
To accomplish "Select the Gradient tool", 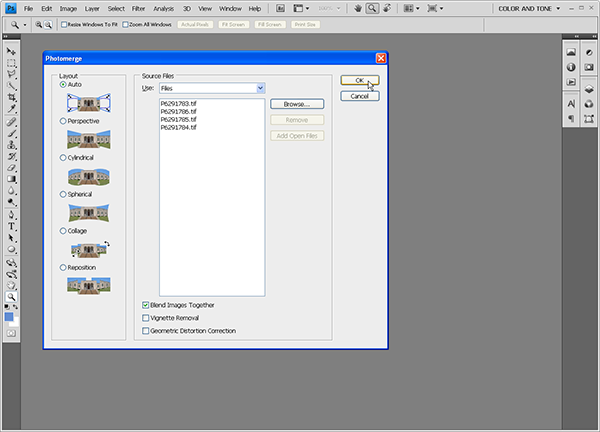I will (11, 179).
